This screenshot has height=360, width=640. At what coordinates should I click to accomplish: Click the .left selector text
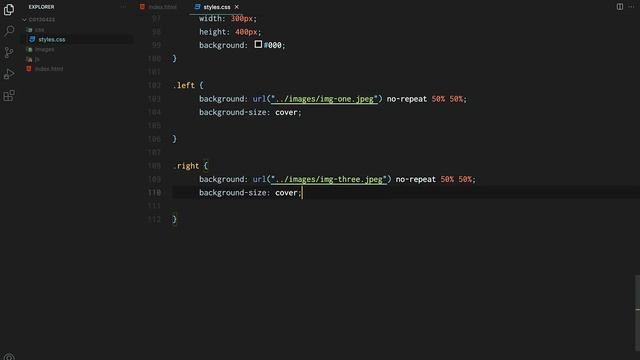click(184, 85)
